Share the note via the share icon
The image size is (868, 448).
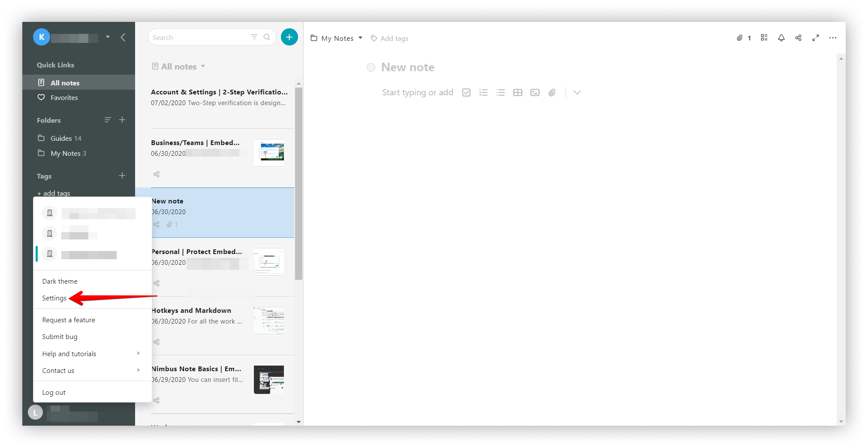(x=799, y=38)
